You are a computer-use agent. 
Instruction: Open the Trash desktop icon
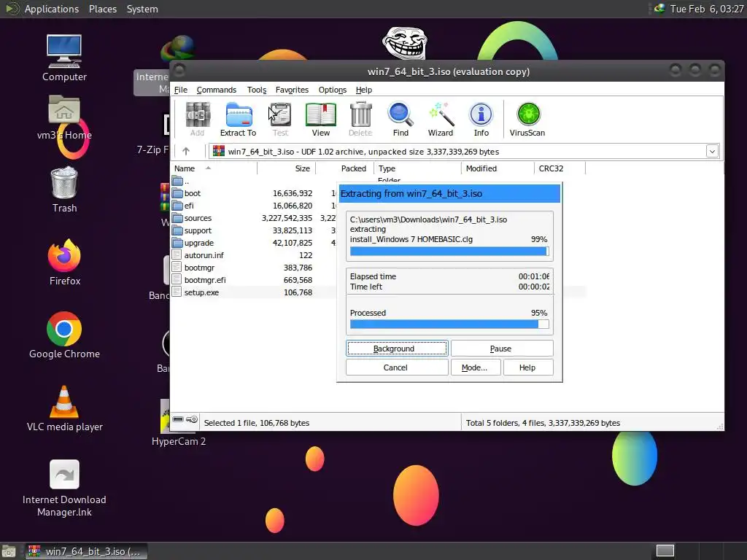64,190
